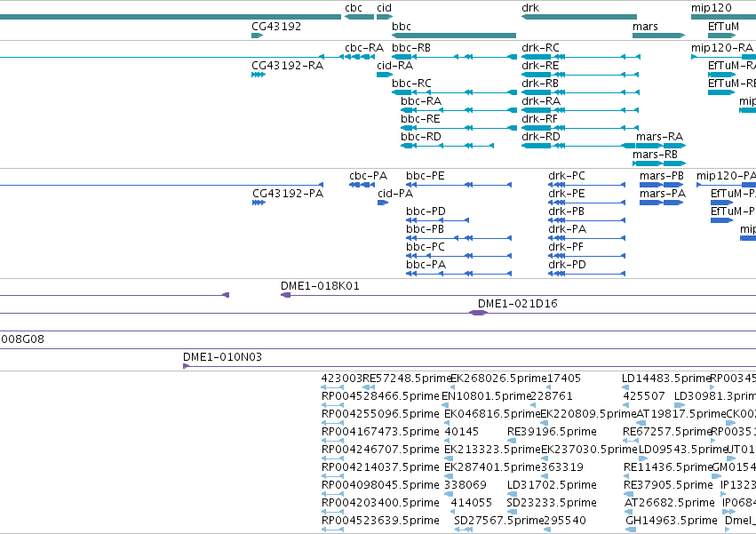Click protein drk-PC

click(x=587, y=185)
